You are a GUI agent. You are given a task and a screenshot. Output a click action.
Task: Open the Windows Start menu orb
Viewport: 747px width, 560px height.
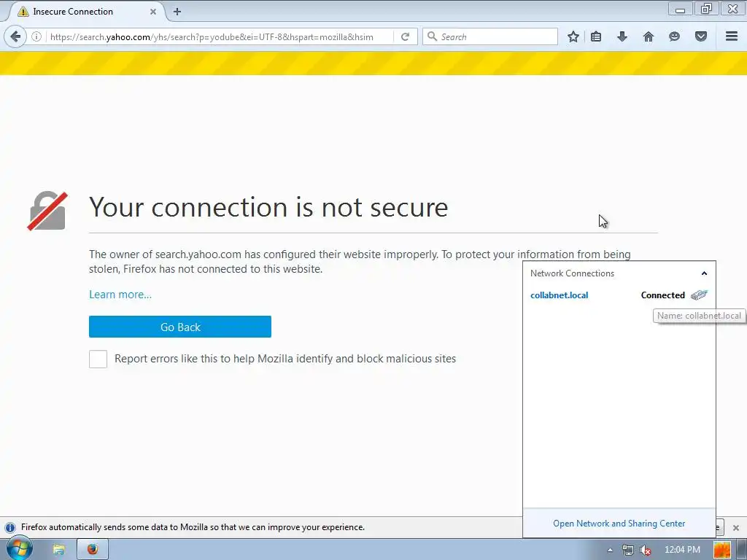pos(19,548)
